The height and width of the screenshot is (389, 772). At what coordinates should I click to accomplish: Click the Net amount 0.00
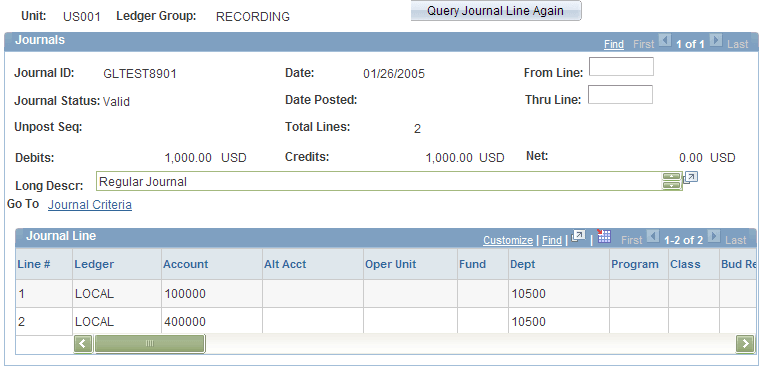pos(691,158)
